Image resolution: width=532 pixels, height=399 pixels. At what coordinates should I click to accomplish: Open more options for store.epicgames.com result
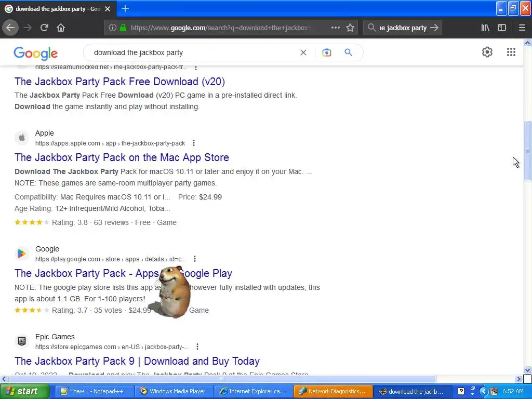tap(197, 347)
